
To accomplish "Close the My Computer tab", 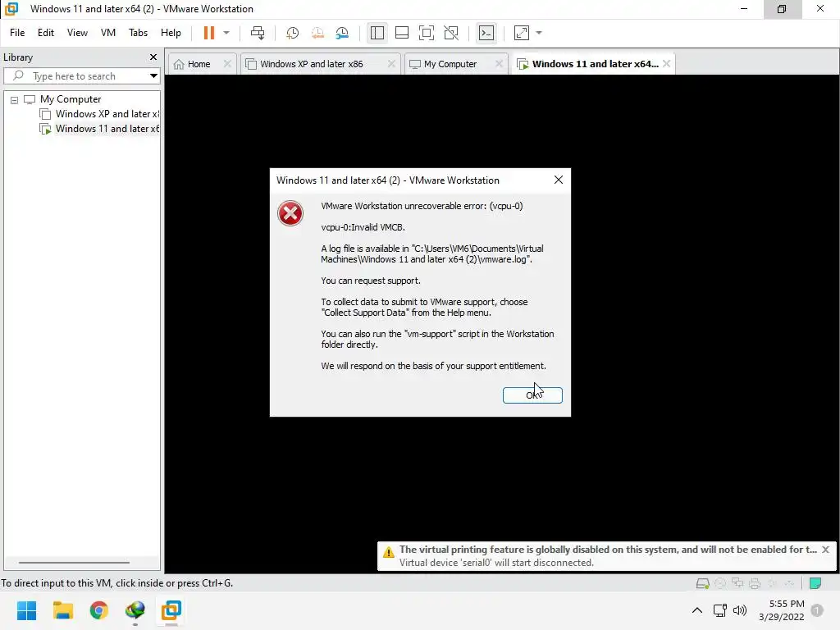I will coord(500,64).
